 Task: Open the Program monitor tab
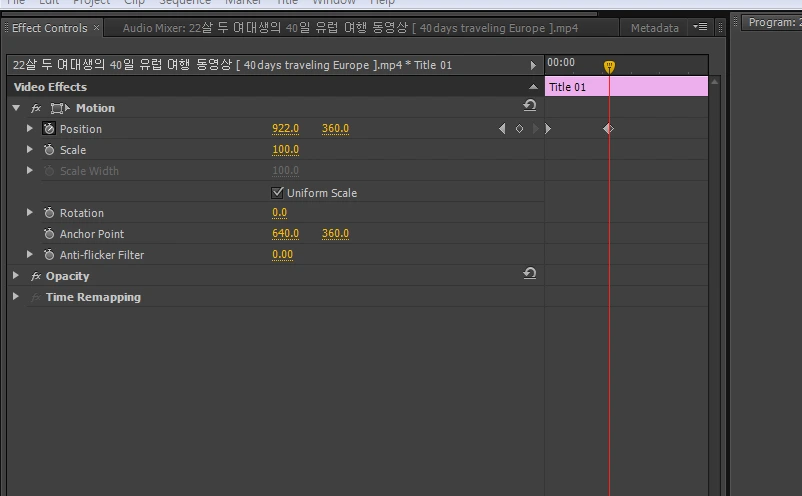pyautogui.click(x=772, y=22)
